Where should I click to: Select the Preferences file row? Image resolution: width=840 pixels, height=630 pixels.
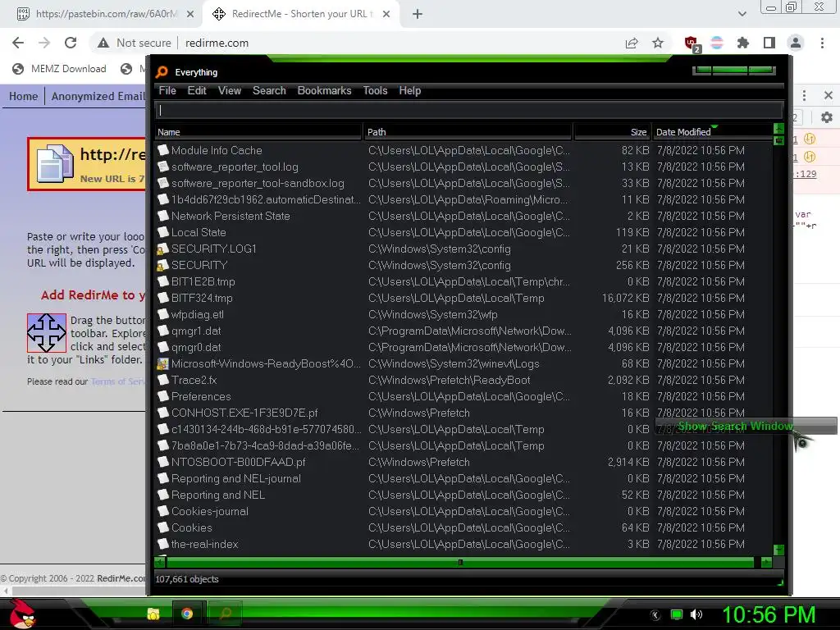click(x=464, y=396)
